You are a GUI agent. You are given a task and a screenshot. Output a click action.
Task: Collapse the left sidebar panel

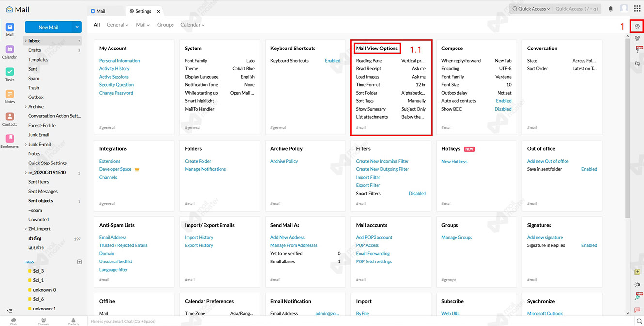9,311
